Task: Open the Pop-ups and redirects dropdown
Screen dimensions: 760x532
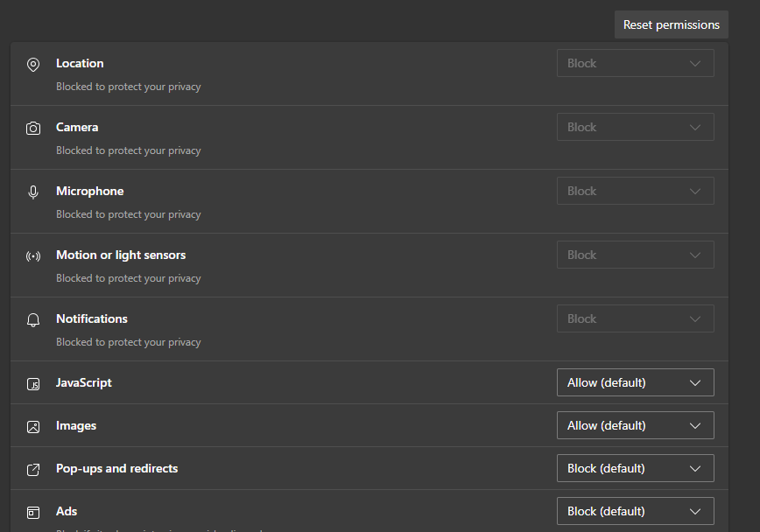Action: [635, 468]
